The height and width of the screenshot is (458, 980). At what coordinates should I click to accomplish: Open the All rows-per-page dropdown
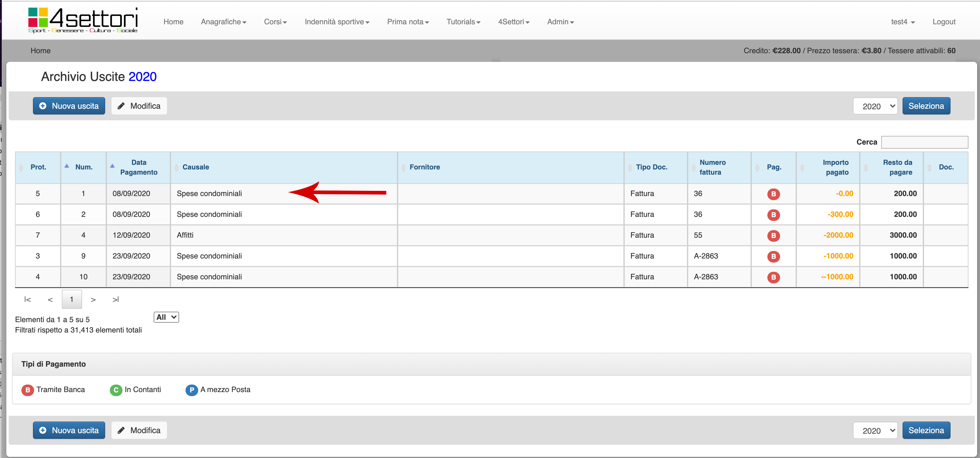pos(166,317)
